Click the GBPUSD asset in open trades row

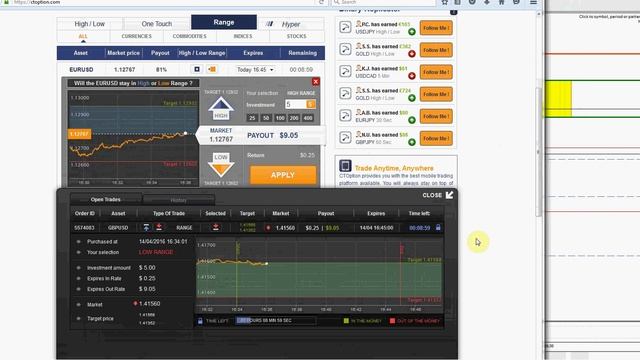point(118,228)
